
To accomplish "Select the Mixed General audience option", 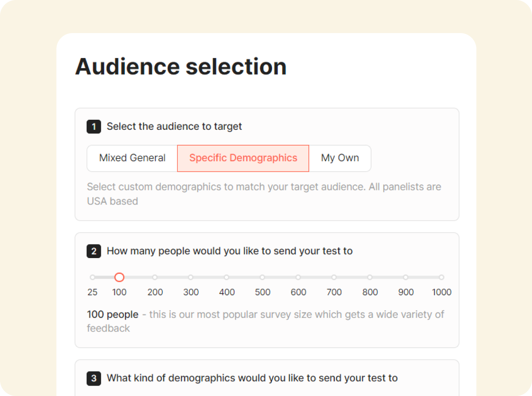I will tap(132, 158).
